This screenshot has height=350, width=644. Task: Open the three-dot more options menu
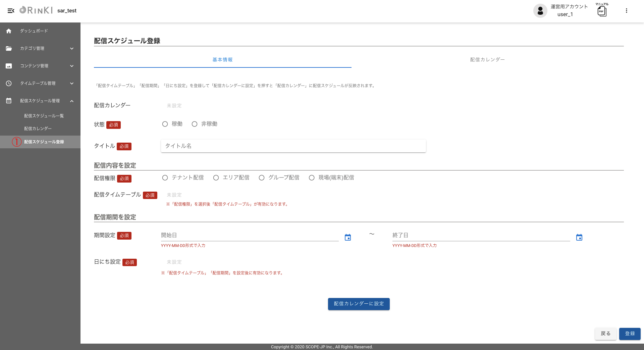tap(626, 11)
